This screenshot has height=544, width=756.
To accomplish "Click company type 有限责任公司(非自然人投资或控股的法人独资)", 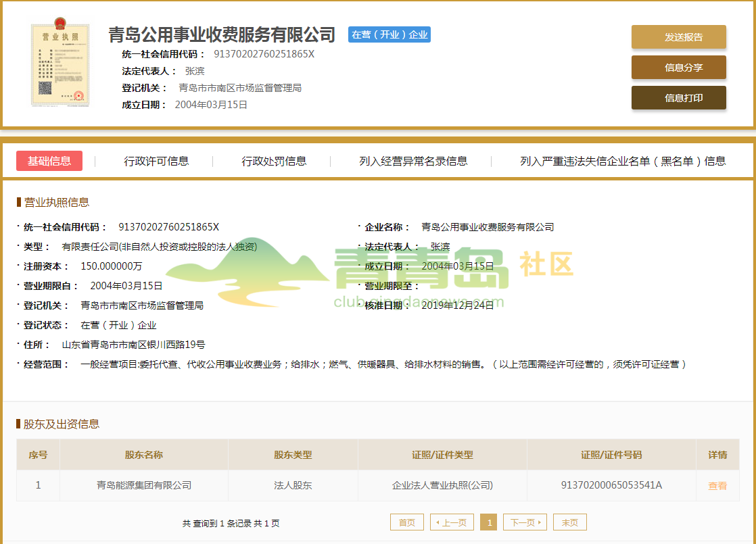I will coord(160,247).
